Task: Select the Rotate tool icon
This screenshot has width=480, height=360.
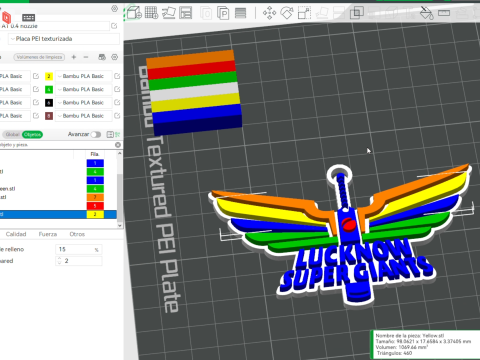Action: [x=287, y=13]
